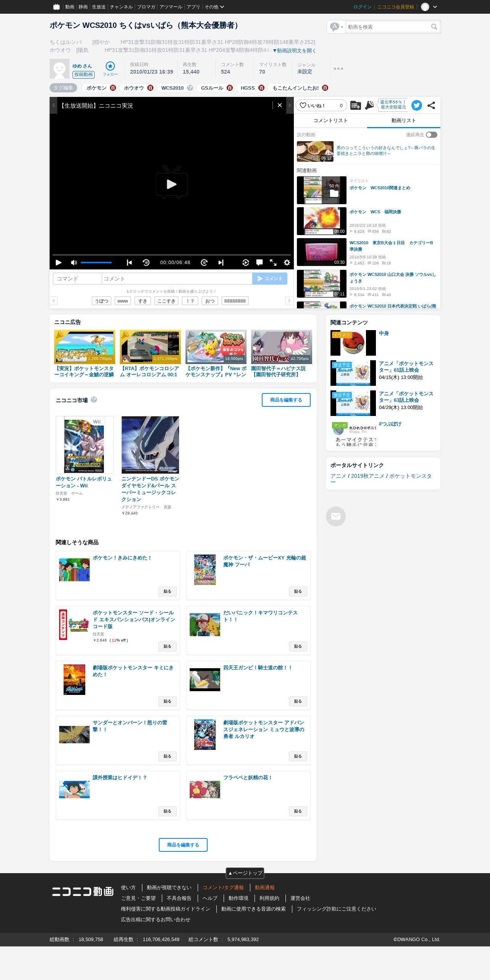Open WCS2010関連まとめ mylist thumbnail
The width and height of the screenshot is (490, 980).
[x=322, y=190]
